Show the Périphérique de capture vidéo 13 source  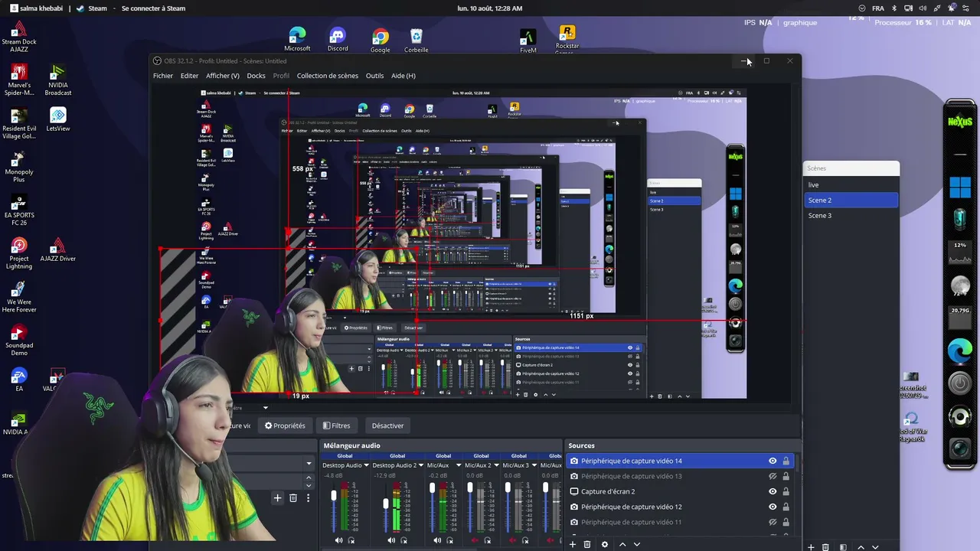(x=773, y=476)
